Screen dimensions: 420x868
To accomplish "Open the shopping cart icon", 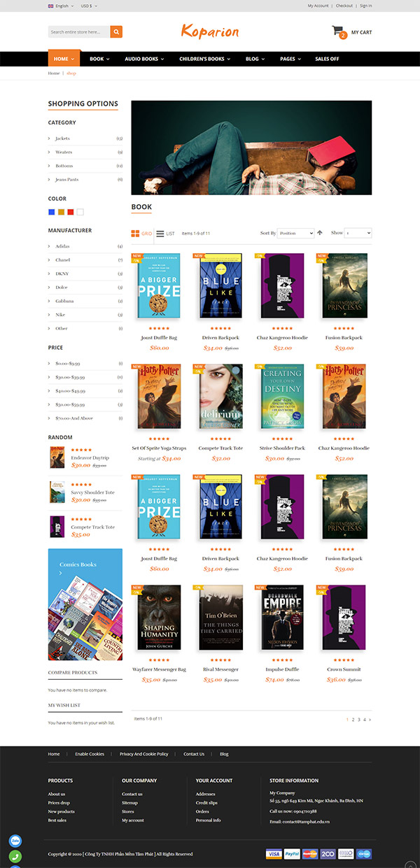I will [339, 32].
